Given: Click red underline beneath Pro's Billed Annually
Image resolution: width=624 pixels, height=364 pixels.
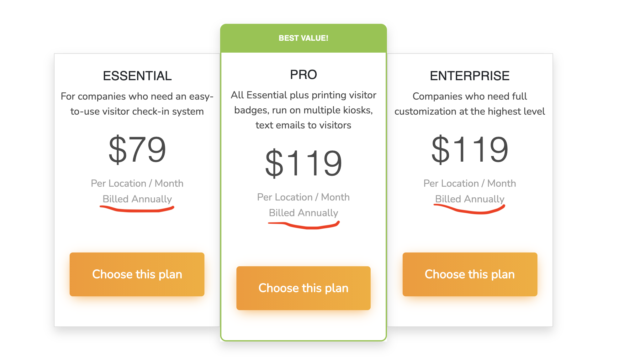Looking at the screenshot, I should pyautogui.click(x=304, y=225).
